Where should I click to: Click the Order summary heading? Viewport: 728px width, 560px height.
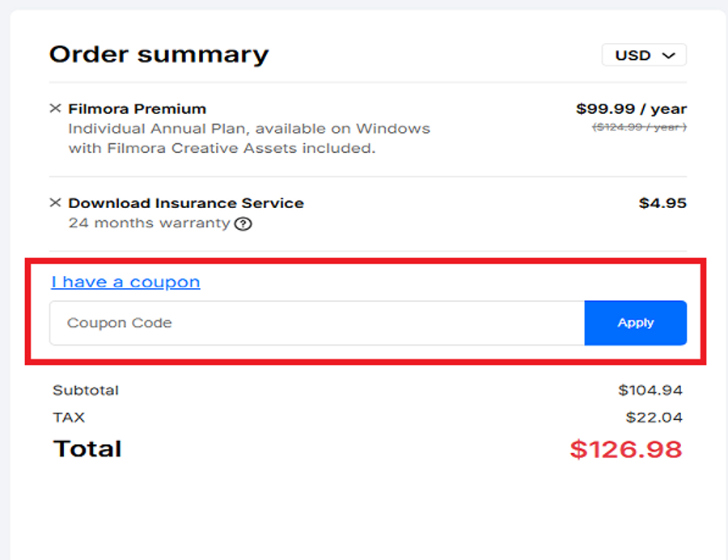point(159,54)
